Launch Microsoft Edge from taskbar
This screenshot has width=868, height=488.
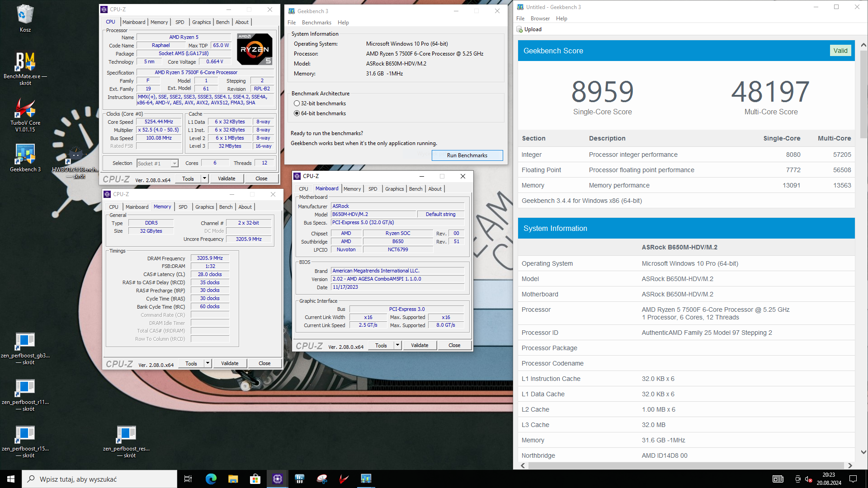click(211, 479)
